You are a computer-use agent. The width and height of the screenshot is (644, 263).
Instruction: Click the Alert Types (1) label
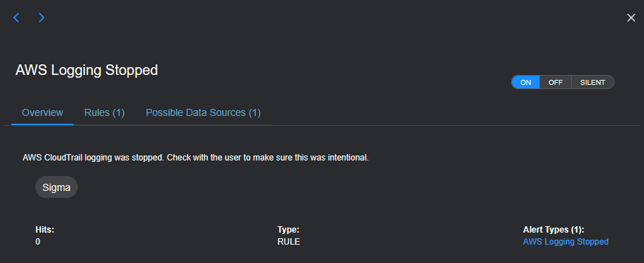tap(554, 230)
